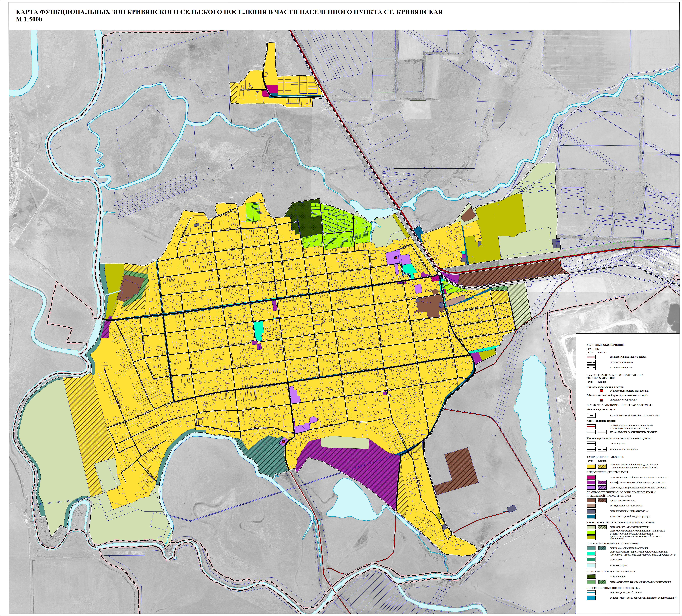Click the ОБЪЕКТЫ ТРАНСПОРТНОЙ ИНФРАСТРУКТУРЫ heading
The image size is (682, 616).
pyautogui.click(x=619, y=405)
